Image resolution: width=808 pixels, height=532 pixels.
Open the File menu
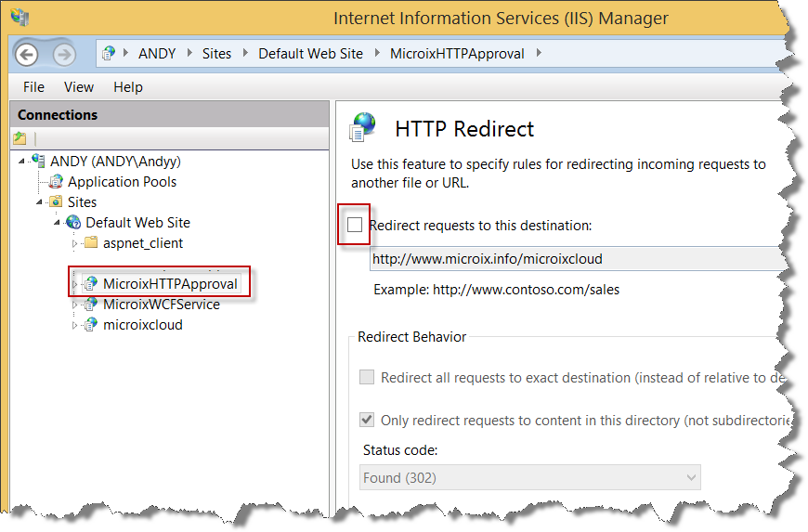tap(33, 87)
